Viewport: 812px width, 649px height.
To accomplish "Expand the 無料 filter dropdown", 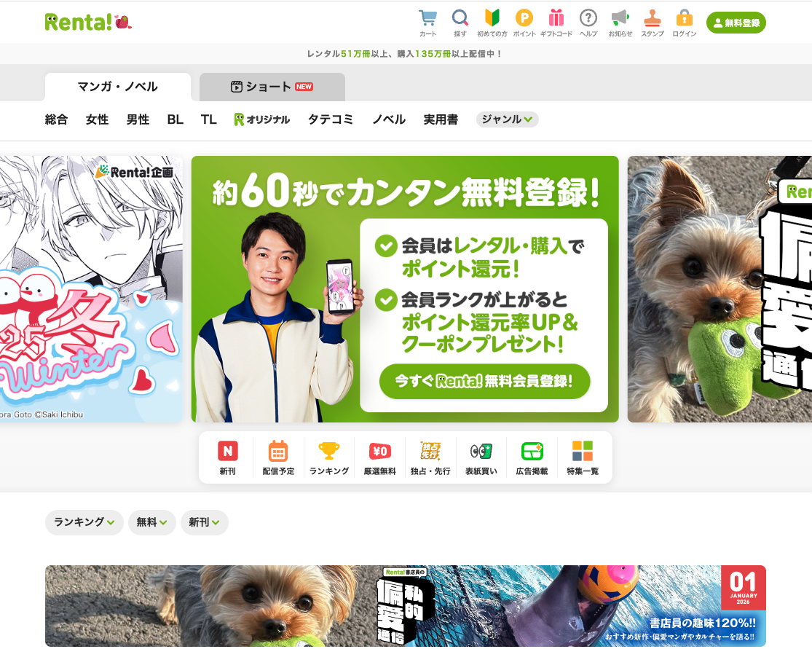I will (151, 522).
